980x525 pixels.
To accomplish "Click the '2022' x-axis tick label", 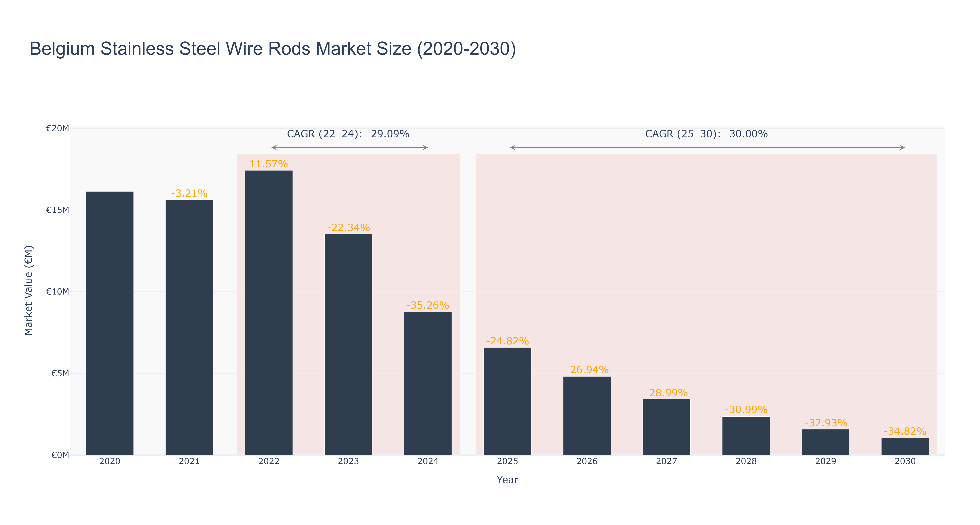I will click(x=269, y=461).
